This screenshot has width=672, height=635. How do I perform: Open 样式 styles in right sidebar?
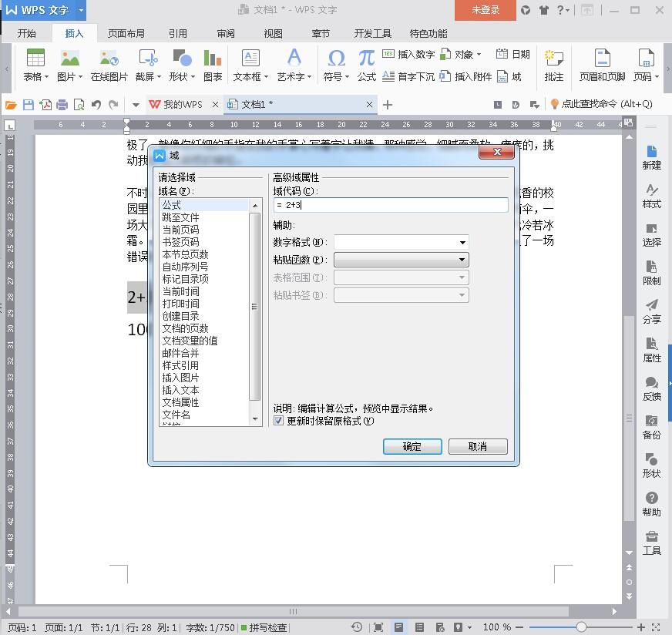[651, 196]
